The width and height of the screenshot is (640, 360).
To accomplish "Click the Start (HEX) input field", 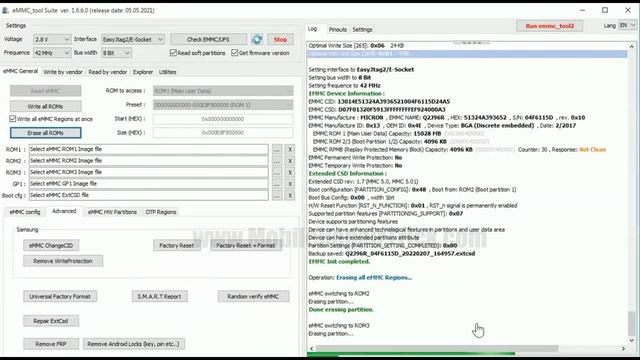I will [223, 119].
